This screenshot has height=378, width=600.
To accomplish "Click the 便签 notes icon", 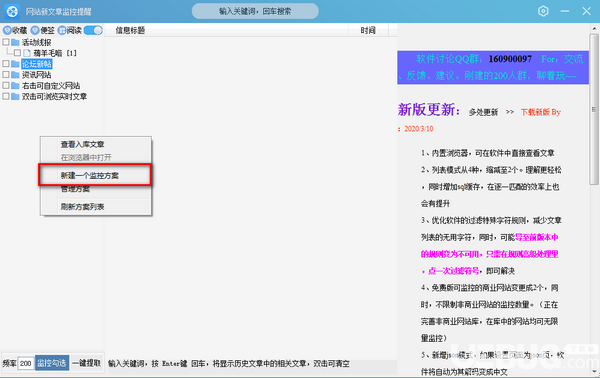I will (35, 30).
